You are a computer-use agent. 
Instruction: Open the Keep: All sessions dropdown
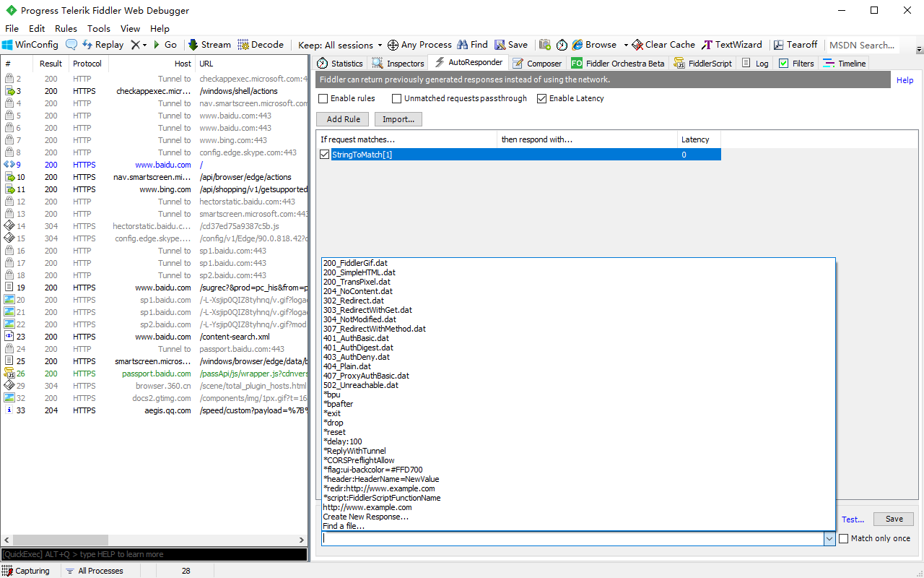coord(340,45)
